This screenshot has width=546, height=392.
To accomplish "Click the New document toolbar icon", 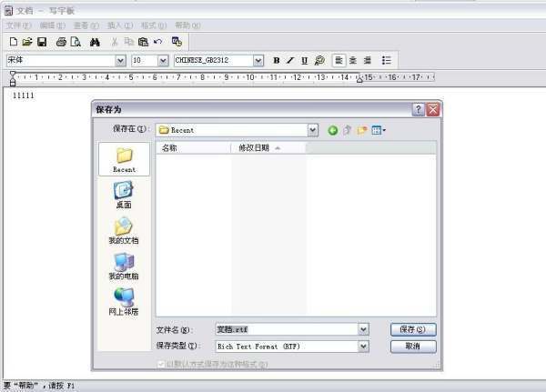I will 14,42.
